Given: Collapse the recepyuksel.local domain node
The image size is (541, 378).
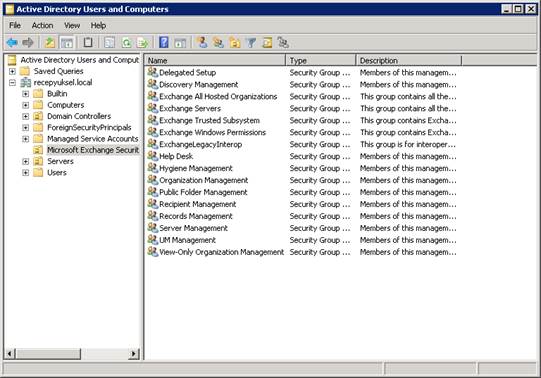Looking at the screenshot, I should tap(12, 83).
